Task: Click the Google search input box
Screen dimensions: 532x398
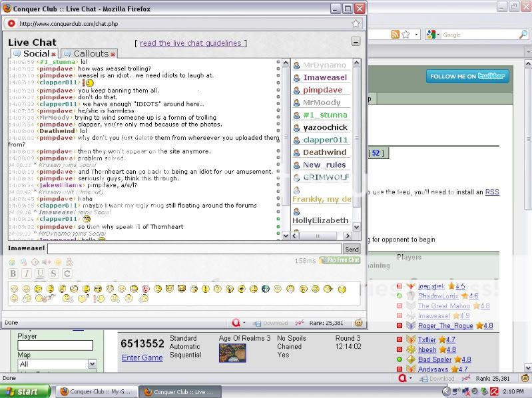Action: pyautogui.click(x=480, y=35)
